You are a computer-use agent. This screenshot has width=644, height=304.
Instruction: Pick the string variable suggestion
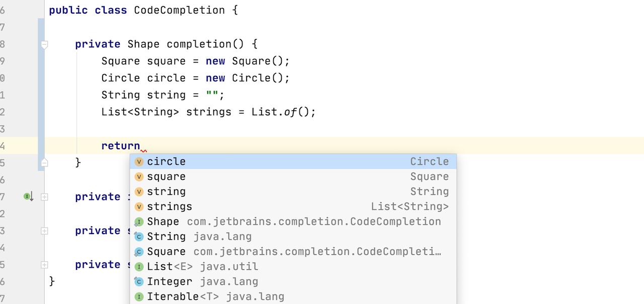293,191
